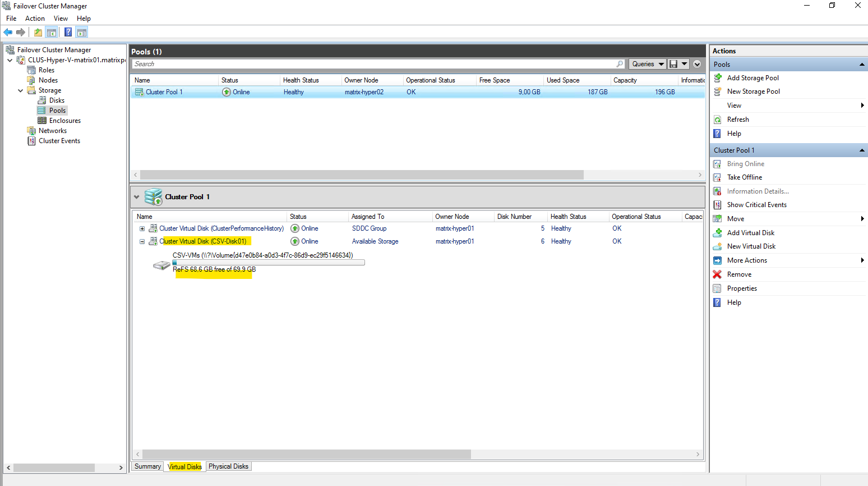Click the Add Storage Pool icon
The image size is (868, 486).
pyautogui.click(x=717, y=78)
